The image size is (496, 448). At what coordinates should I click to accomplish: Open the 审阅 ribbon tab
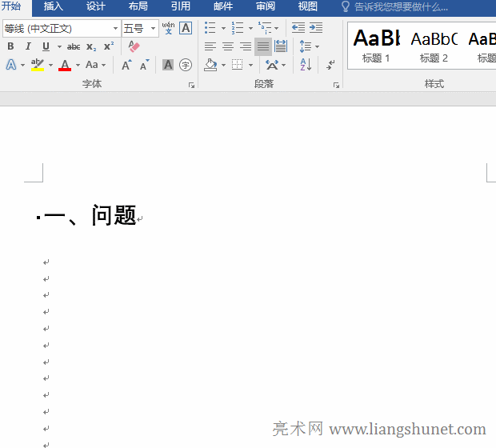pyautogui.click(x=266, y=6)
